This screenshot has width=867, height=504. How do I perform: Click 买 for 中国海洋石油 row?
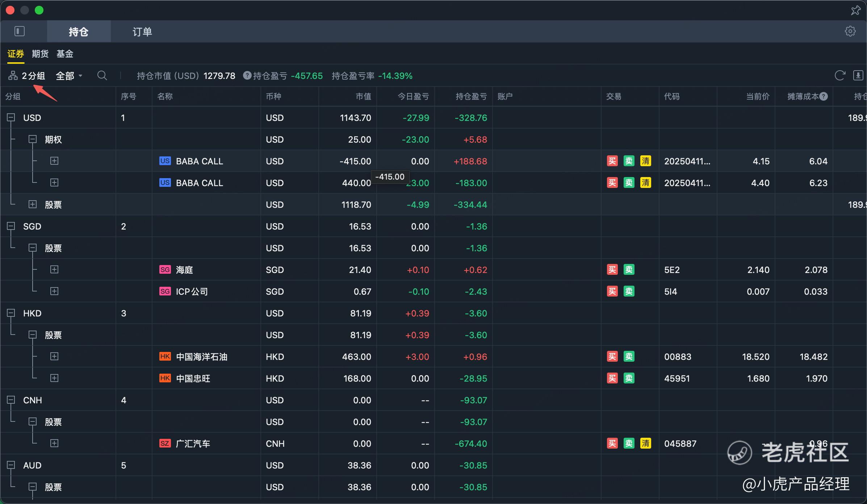612,357
